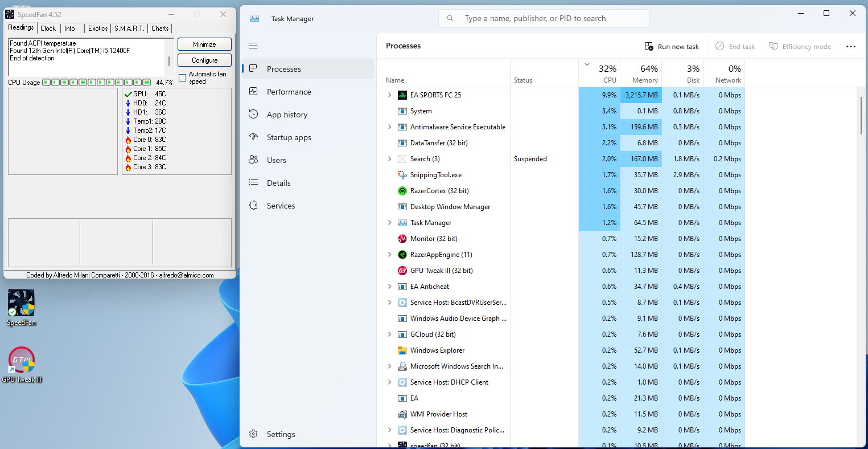Click the Task Manager process row icon
Image resolution: width=868 pixels, height=449 pixels.
coord(402,223)
